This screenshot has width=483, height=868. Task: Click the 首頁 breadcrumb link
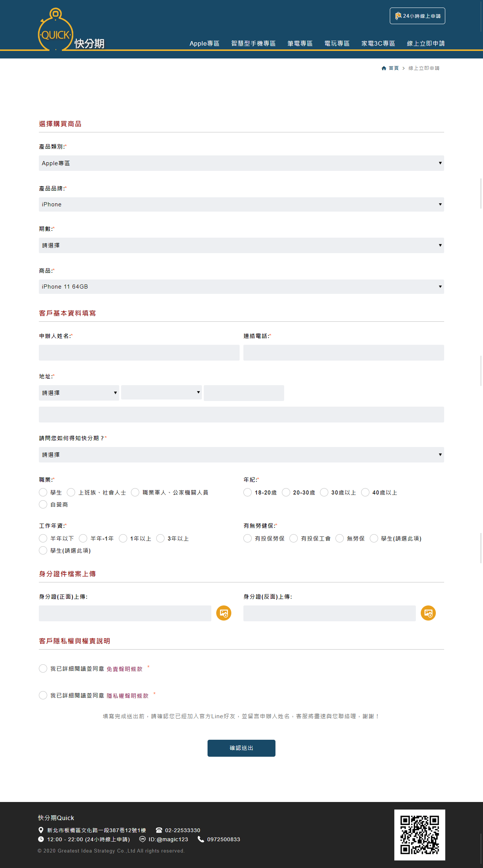[394, 68]
